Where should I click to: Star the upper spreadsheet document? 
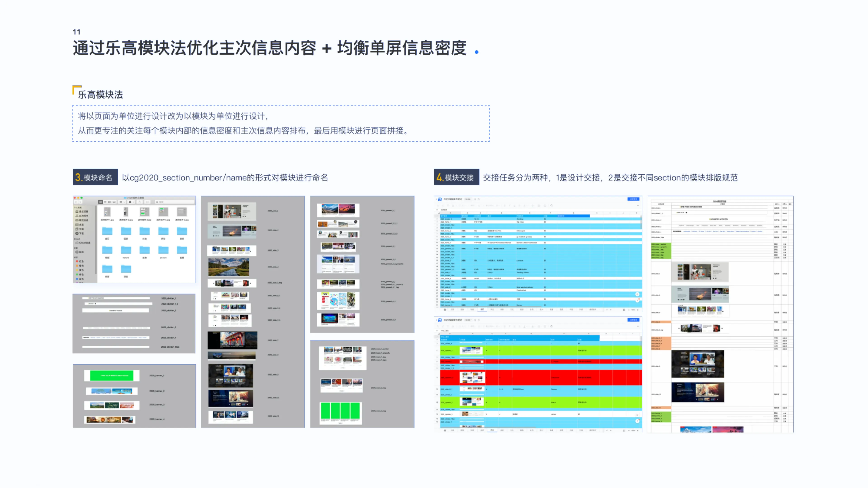[x=475, y=199]
